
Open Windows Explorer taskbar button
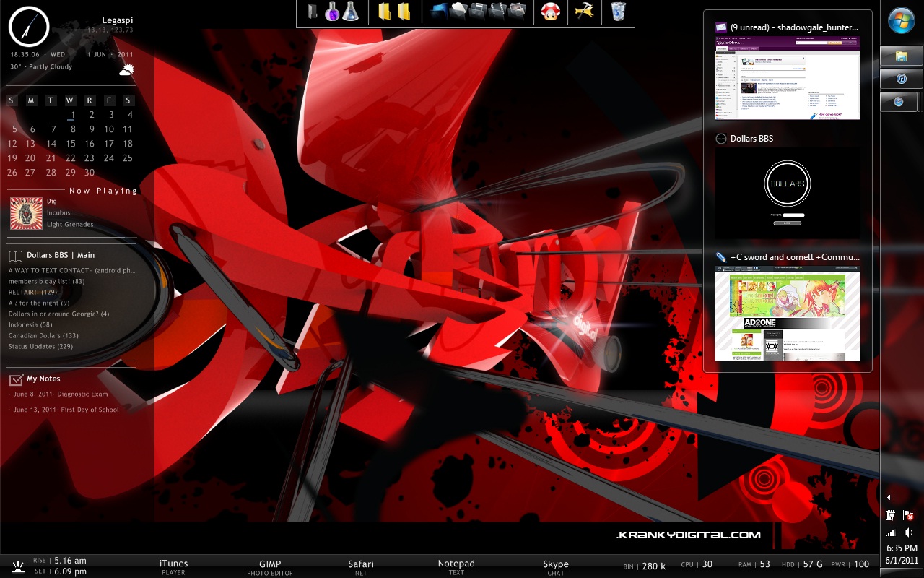coord(902,56)
